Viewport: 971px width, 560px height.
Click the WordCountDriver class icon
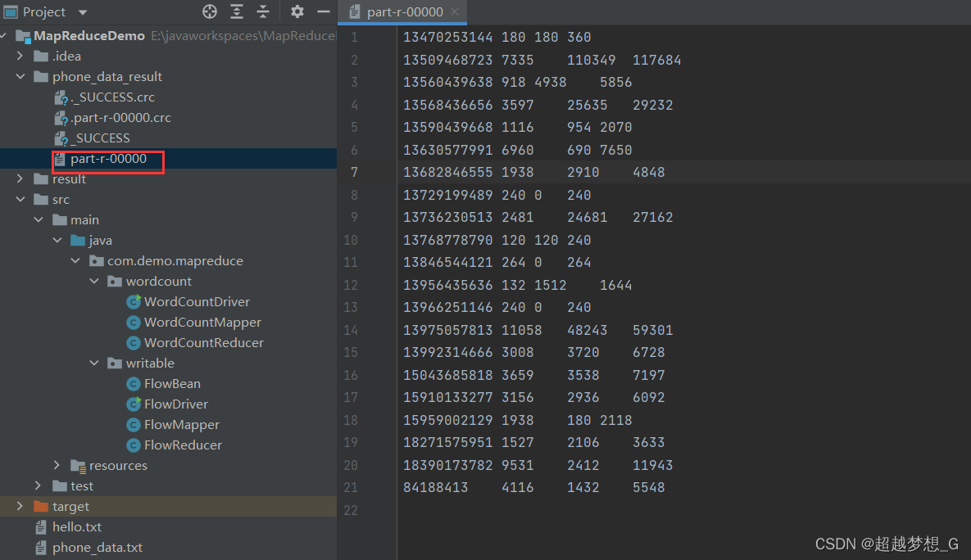(133, 301)
